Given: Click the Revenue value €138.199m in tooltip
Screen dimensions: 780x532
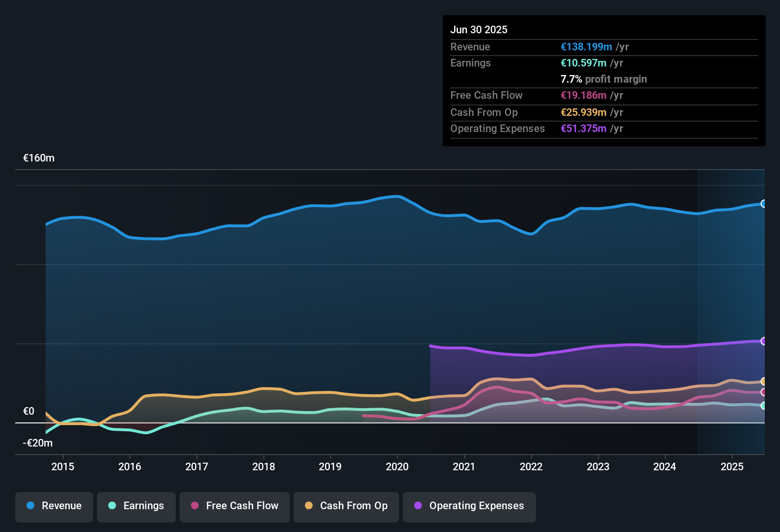Looking at the screenshot, I should pyautogui.click(x=586, y=47).
